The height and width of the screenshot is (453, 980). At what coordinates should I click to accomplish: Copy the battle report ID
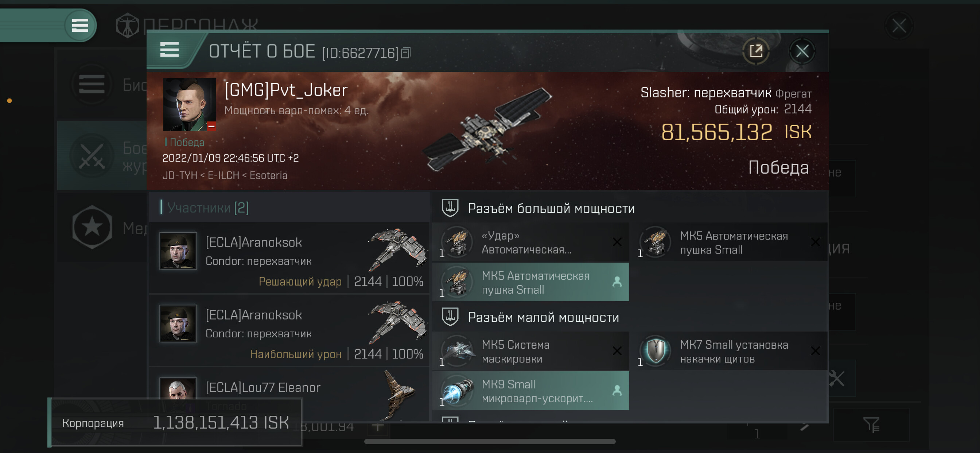coord(405,53)
